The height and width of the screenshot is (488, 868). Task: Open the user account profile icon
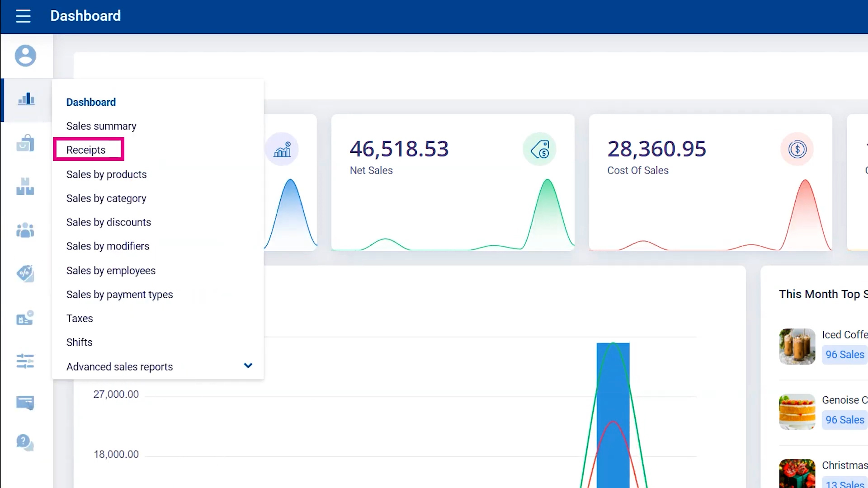point(25,56)
